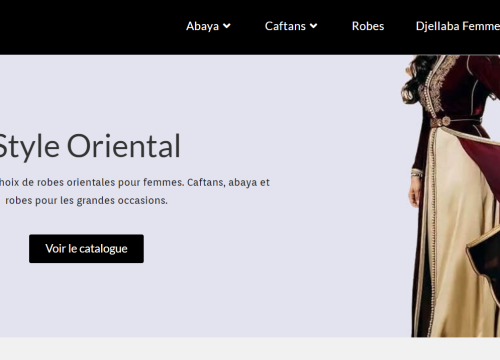The height and width of the screenshot is (360, 500).
Task: Open the Caftans menu item
Action: pyautogui.click(x=285, y=26)
